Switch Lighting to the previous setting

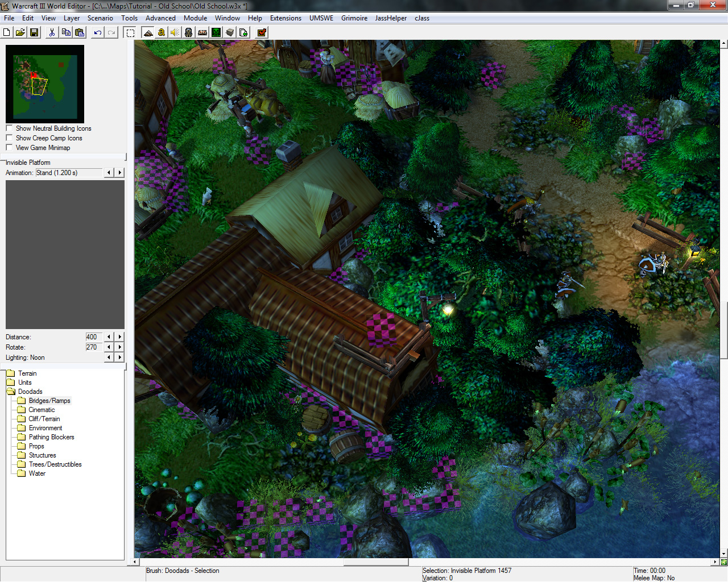coord(109,357)
